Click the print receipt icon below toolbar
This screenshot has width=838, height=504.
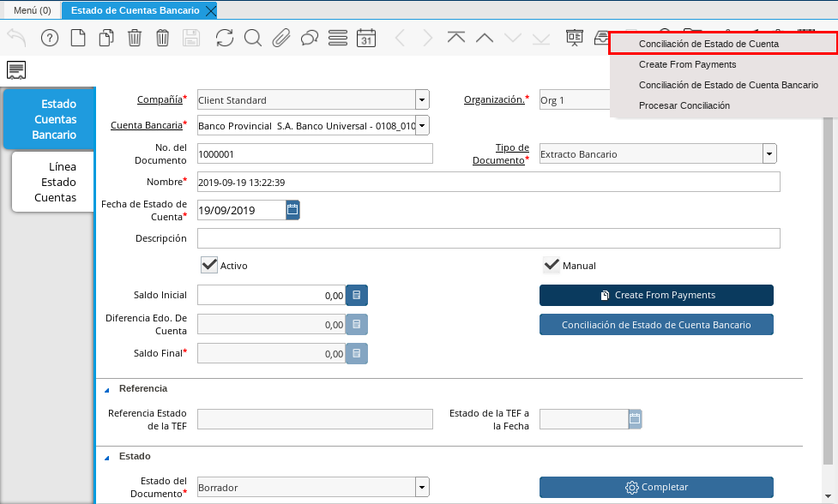pyautogui.click(x=16, y=70)
